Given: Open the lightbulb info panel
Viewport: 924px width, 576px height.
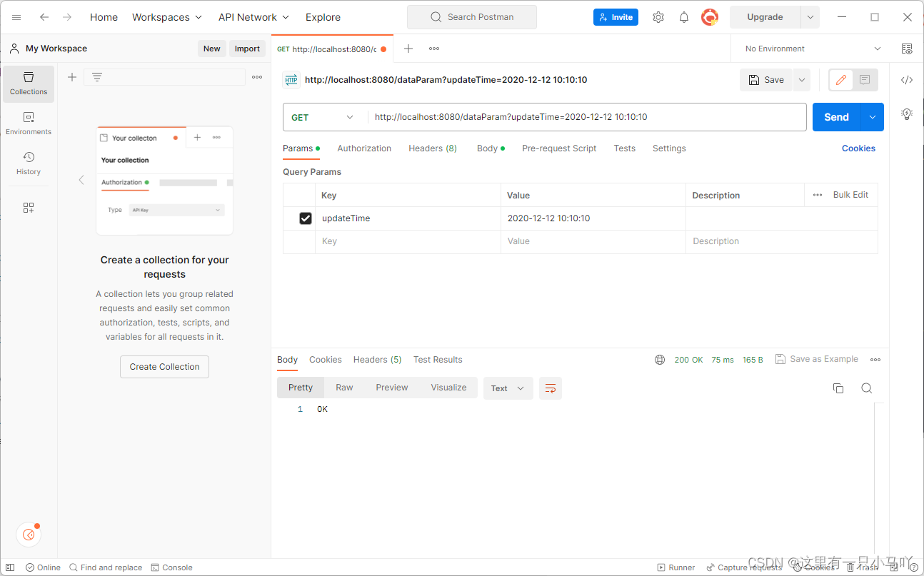Looking at the screenshot, I should (907, 113).
